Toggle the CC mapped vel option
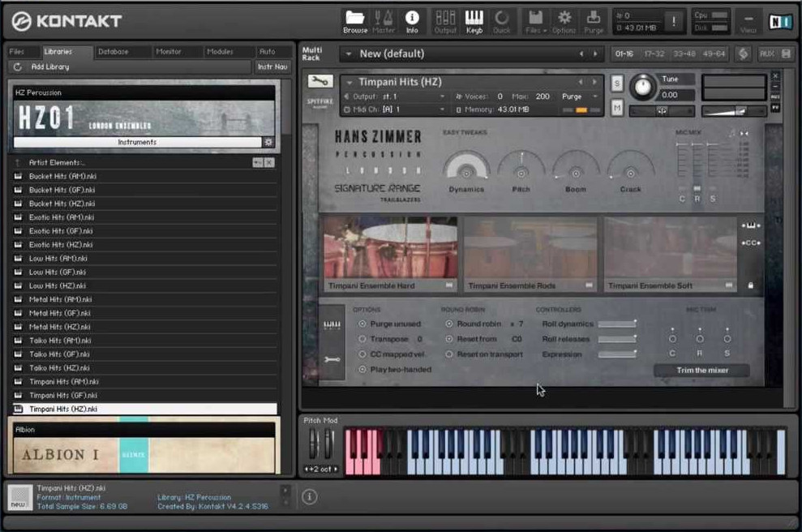This screenshot has width=802, height=532. (x=362, y=354)
